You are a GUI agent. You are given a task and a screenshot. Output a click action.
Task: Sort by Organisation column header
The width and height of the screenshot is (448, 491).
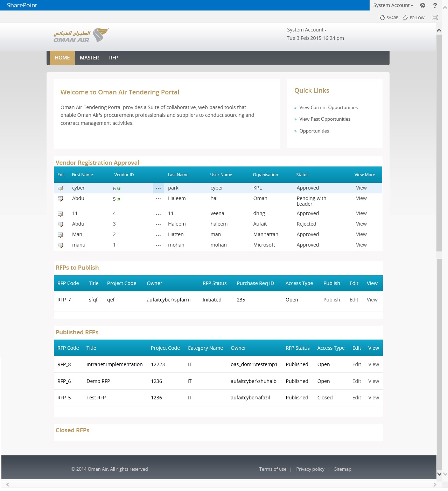click(x=265, y=175)
